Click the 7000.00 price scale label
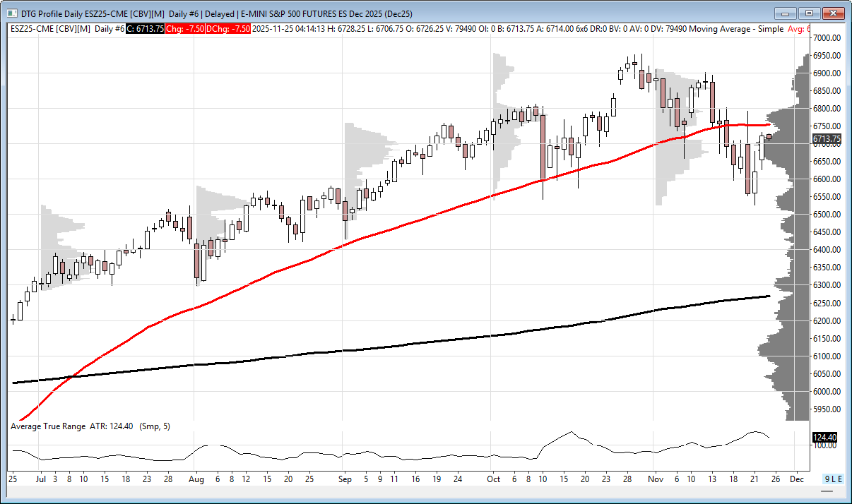 click(x=826, y=38)
